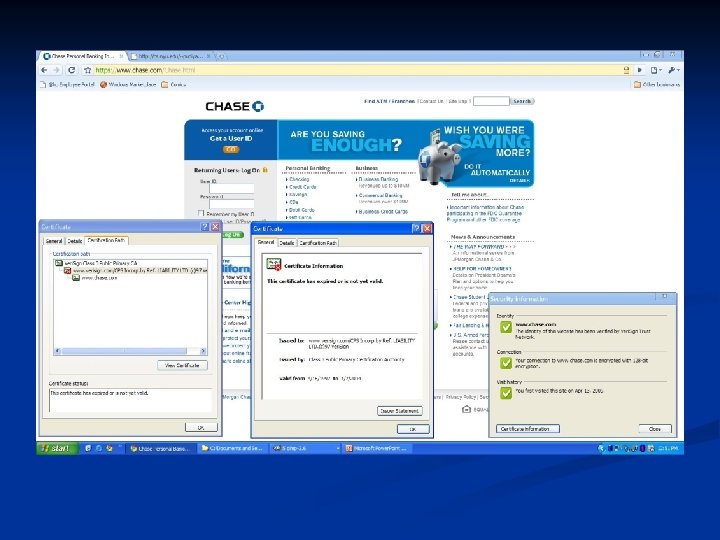720x540 pixels.
Task: Open Microsoft PowerPoint from taskbar
Action: point(377,449)
